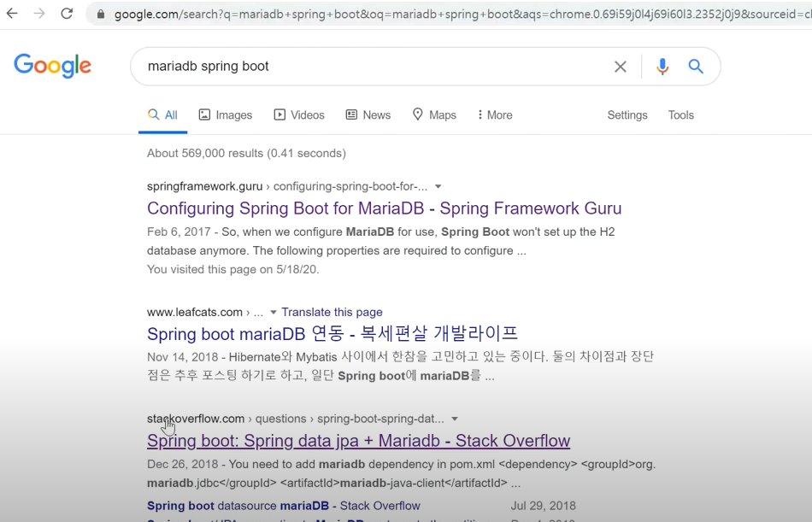Start voice search with the microphone icon
812x522 pixels.
[x=662, y=67]
